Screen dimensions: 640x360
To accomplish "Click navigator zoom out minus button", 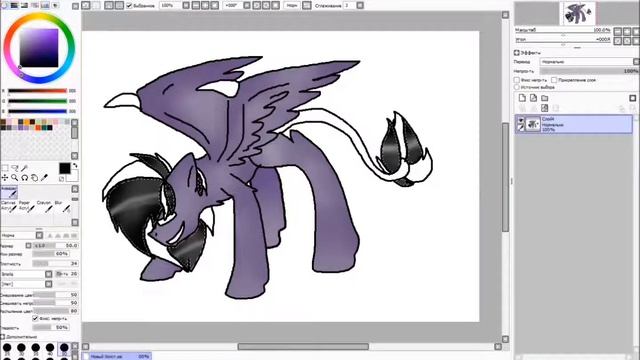I will click(x=618, y=31).
